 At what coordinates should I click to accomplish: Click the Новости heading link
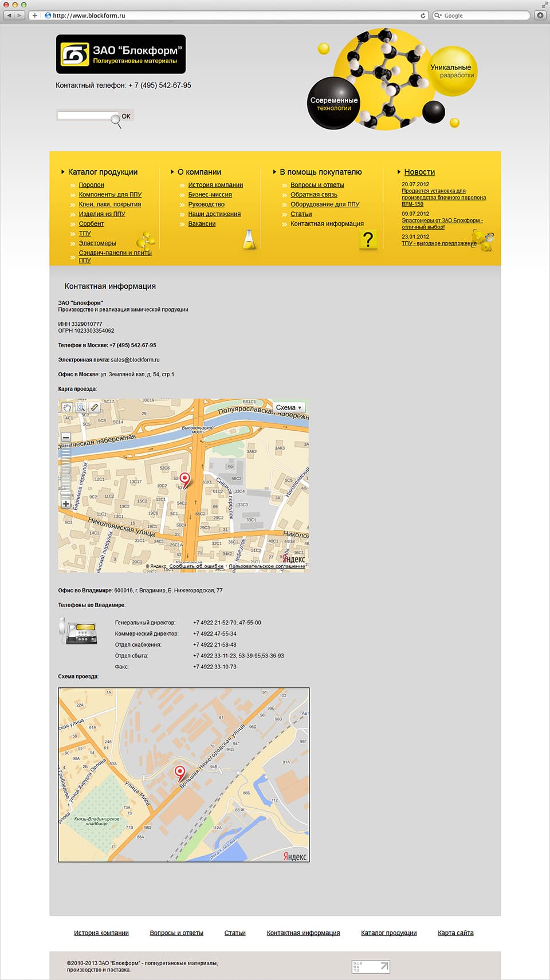pos(419,172)
